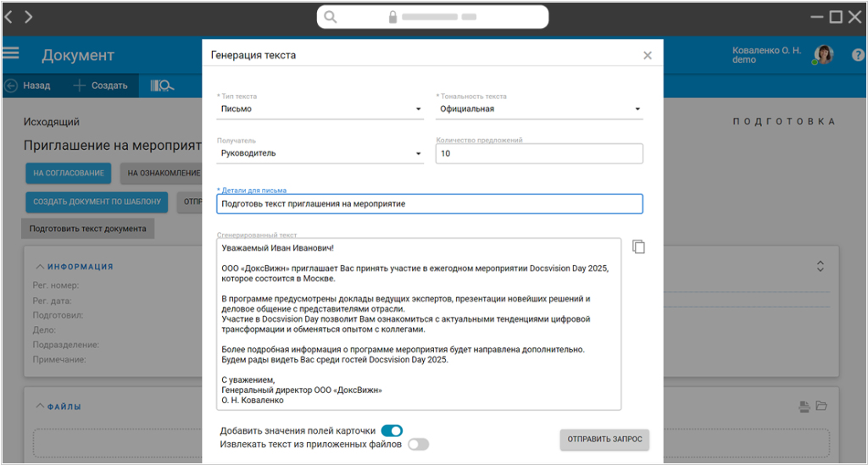Open the 'Тональность текста' dropdown
Viewport: 868px width, 465px height.
pos(539,109)
